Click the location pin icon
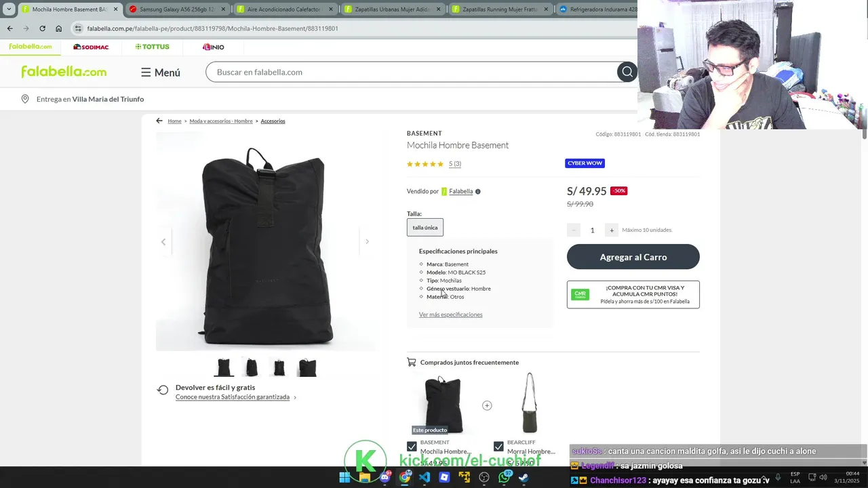 coord(25,99)
